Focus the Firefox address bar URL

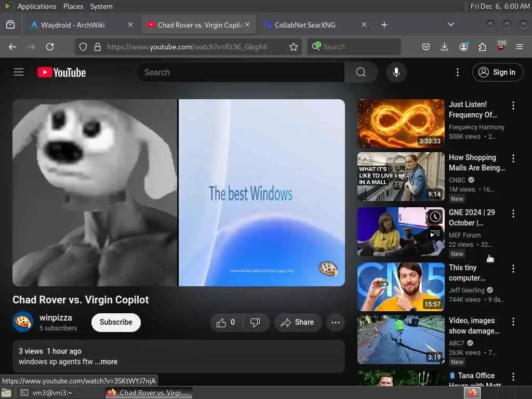coord(187,47)
